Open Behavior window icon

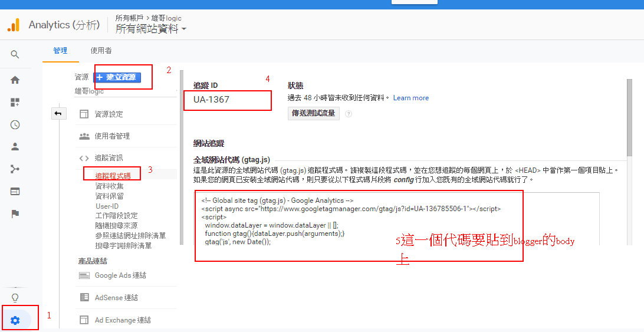coord(15,192)
